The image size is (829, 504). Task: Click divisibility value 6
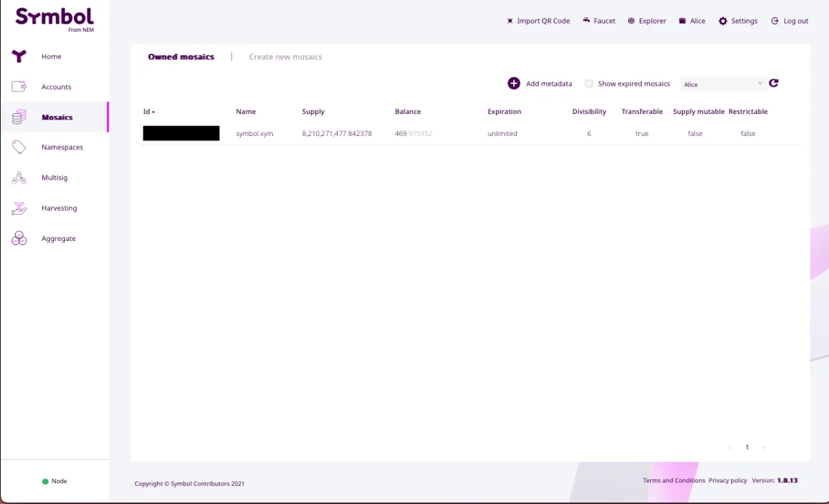(x=589, y=133)
